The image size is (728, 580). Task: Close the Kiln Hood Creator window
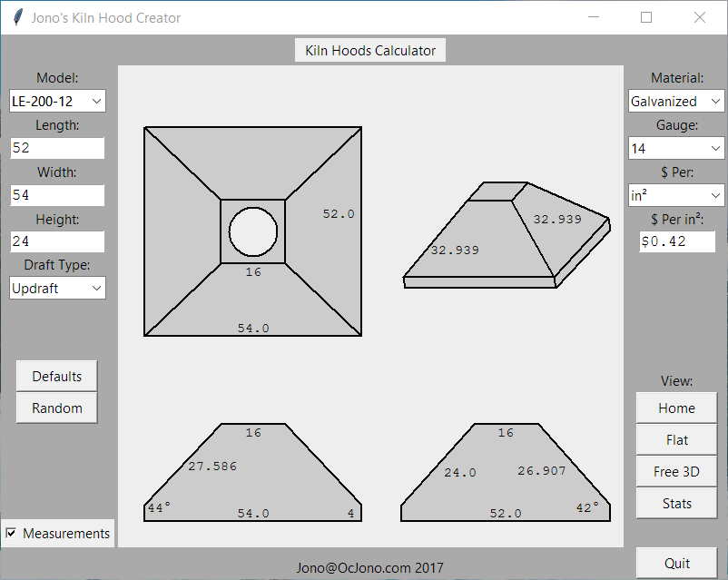pyautogui.click(x=700, y=17)
